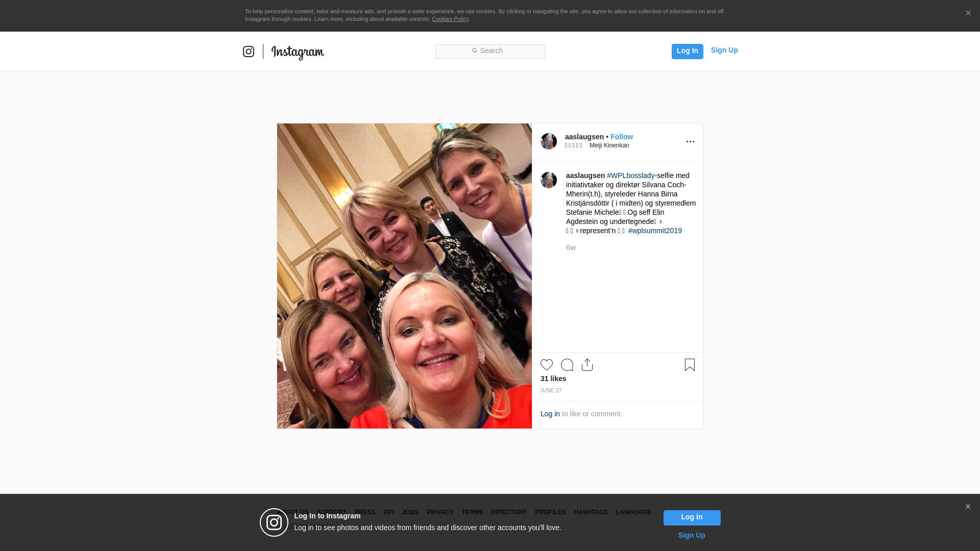Open the SUPPORT footer link

331,512
